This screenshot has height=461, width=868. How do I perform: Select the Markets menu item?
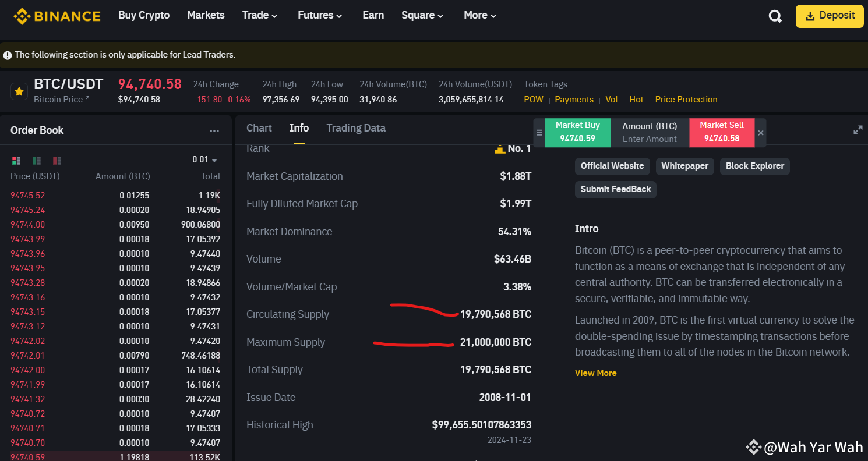[x=206, y=15]
